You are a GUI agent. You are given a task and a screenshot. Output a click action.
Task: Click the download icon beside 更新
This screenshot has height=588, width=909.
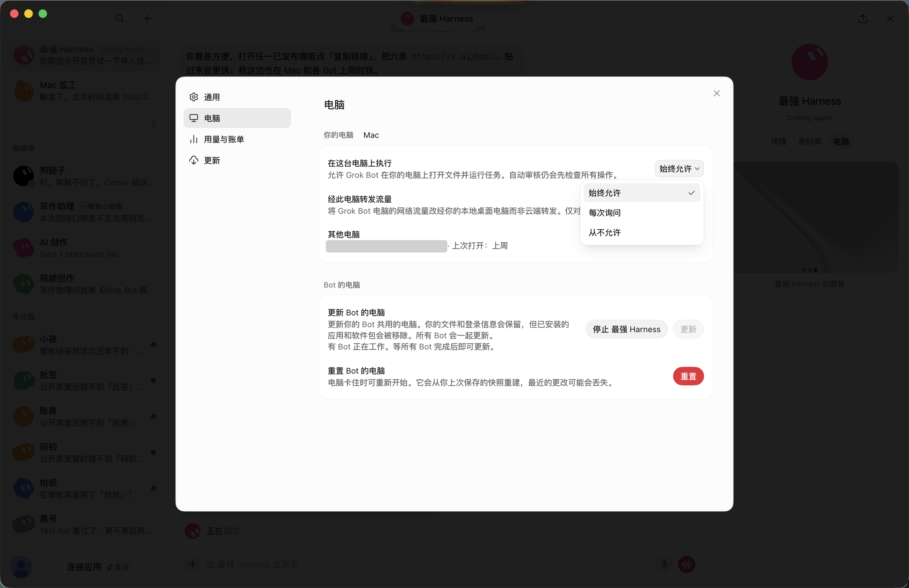pyautogui.click(x=194, y=160)
